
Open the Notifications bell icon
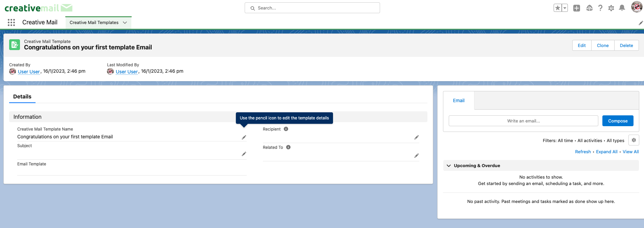(x=622, y=8)
